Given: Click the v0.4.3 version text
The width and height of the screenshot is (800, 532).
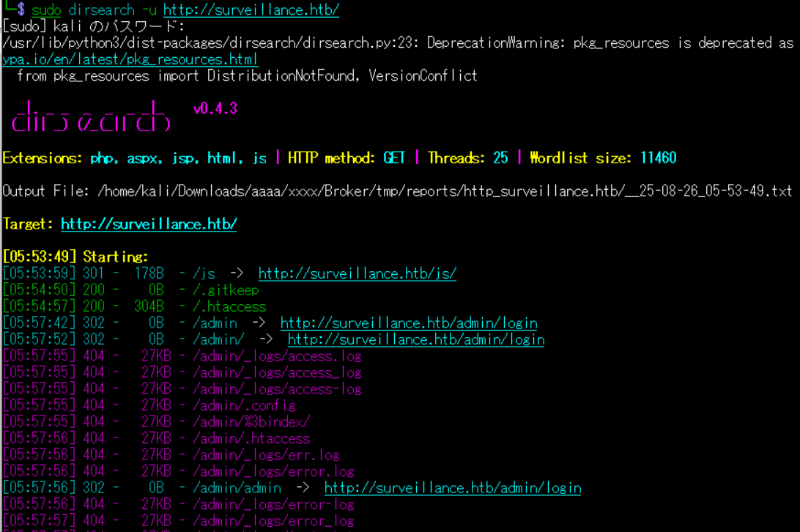Looking at the screenshot, I should tap(215, 109).
